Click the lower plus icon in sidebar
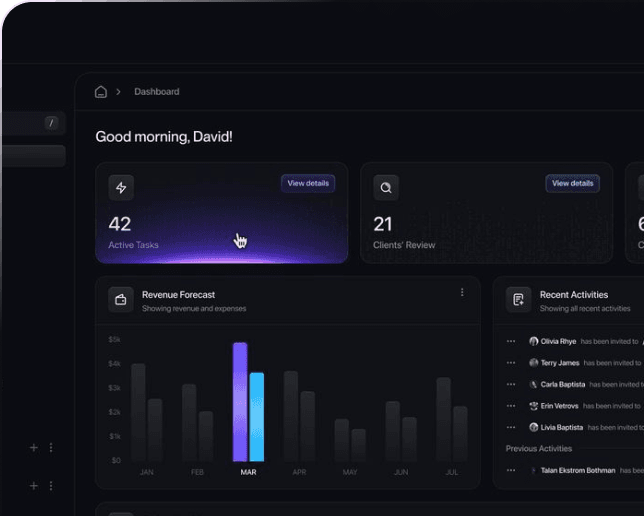Screen dimensions: 644x516 pyautogui.click(x=33, y=486)
